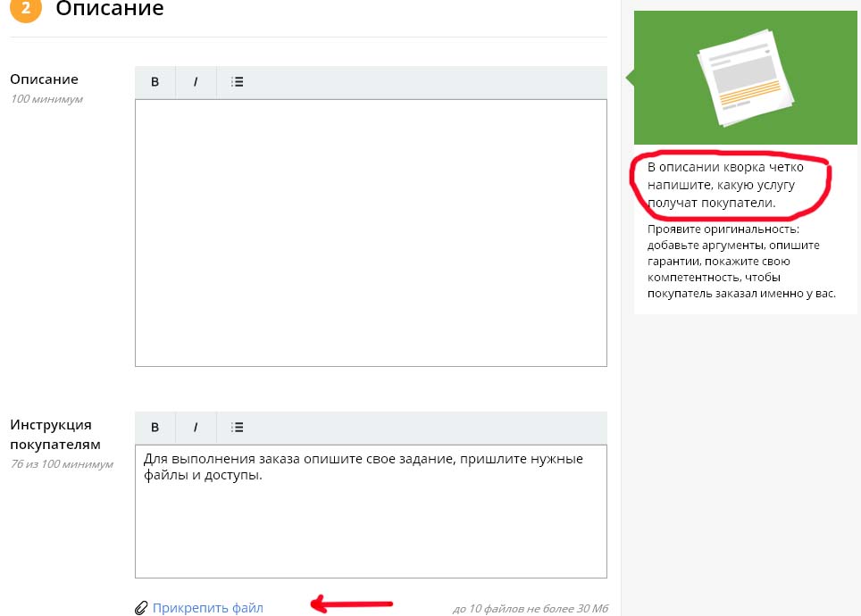Click the document illustration in green hint box
861x616 pixels.
point(745,78)
